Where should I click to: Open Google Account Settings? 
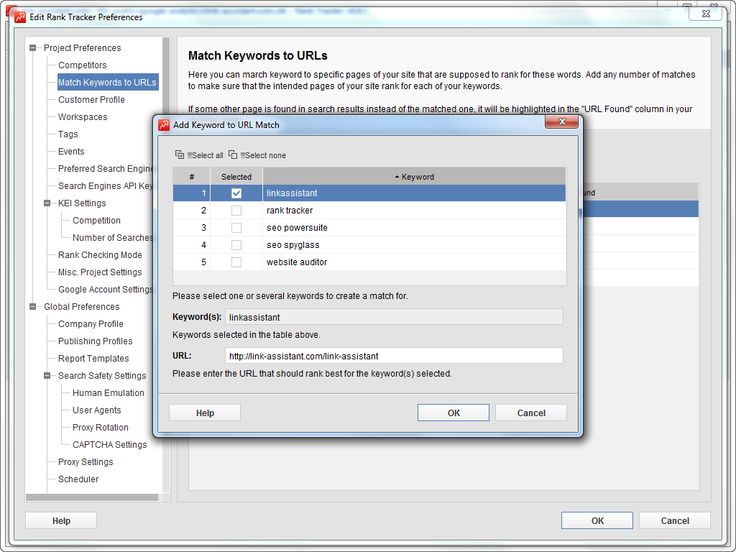pyautogui.click(x=106, y=290)
